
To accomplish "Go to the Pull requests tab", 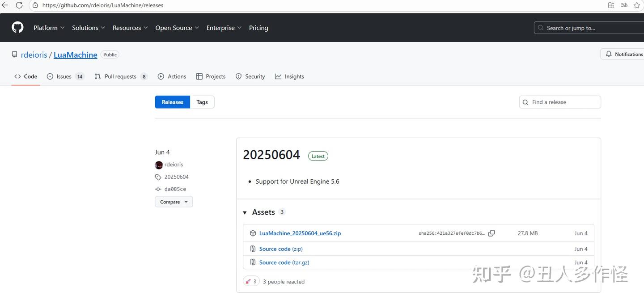I will [x=121, y=76].
